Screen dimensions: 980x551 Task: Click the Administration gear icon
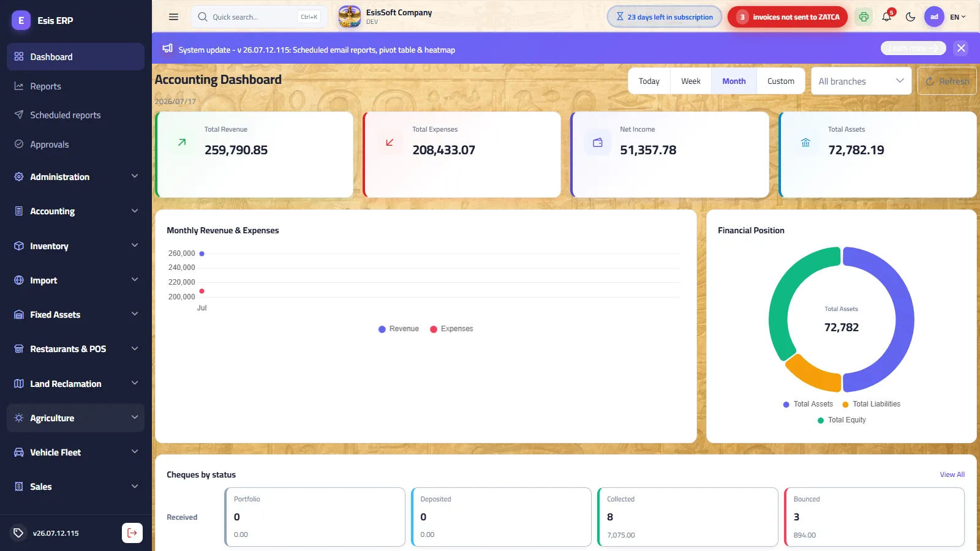[19, 177]
